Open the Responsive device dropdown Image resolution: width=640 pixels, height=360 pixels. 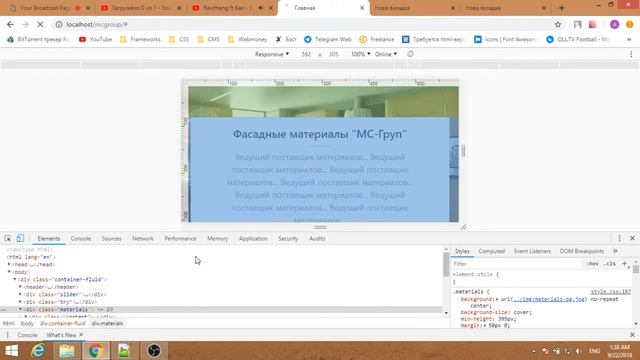click(272, 54)
